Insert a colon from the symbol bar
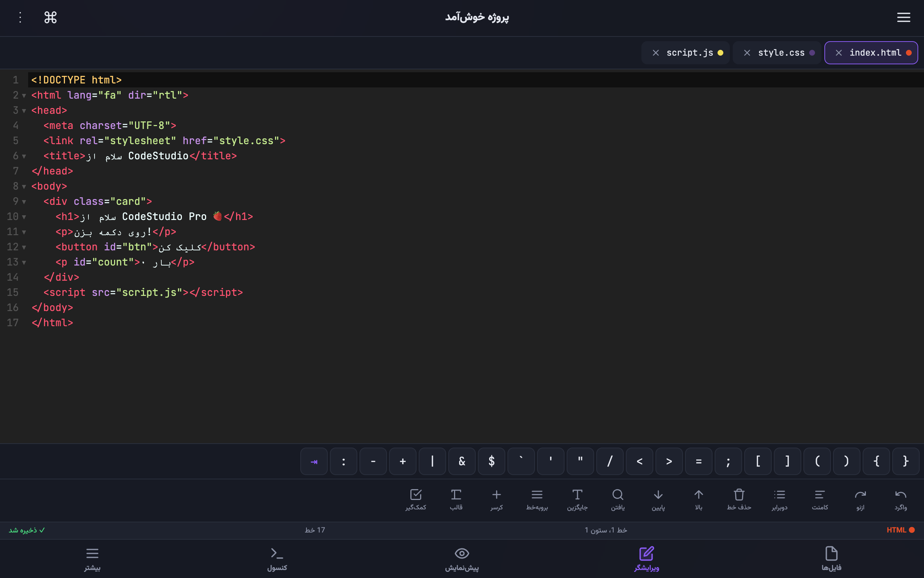 (x=343, y=461)
